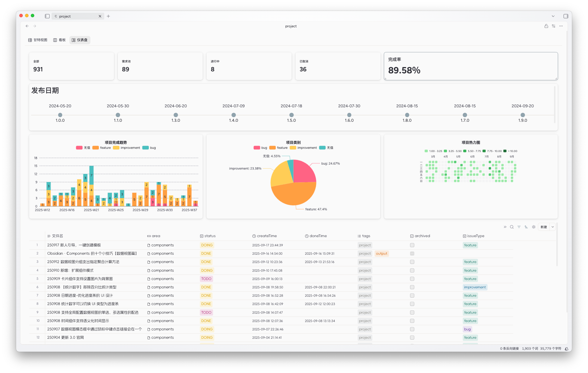
Task: Open the three-dots more options menu
Action: [x=561, y=26]
